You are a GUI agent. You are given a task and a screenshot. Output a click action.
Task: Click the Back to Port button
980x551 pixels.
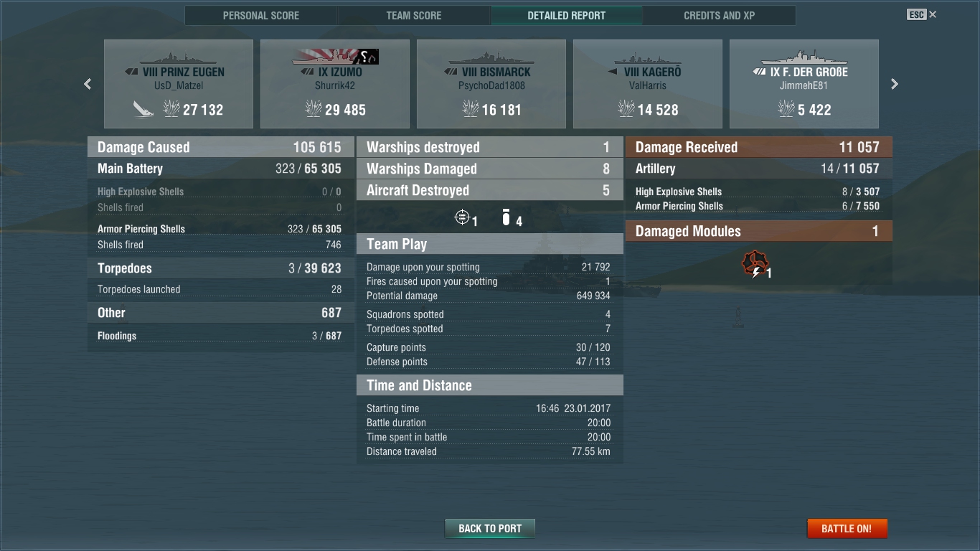point(490,529)
